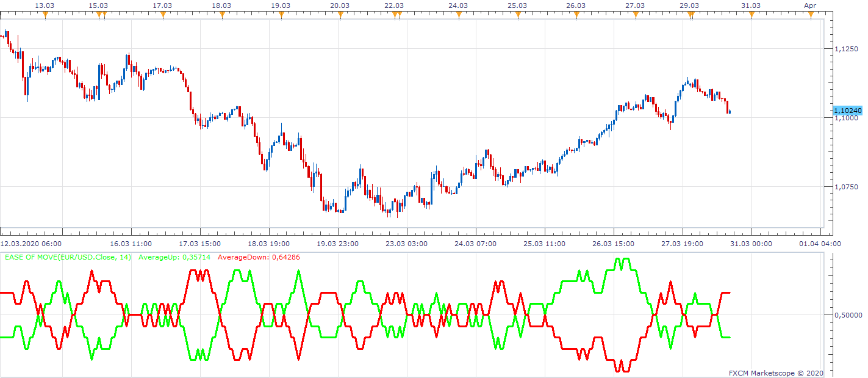
Task: Click the 23.03 03:00 time label
Action: point(408,244)
